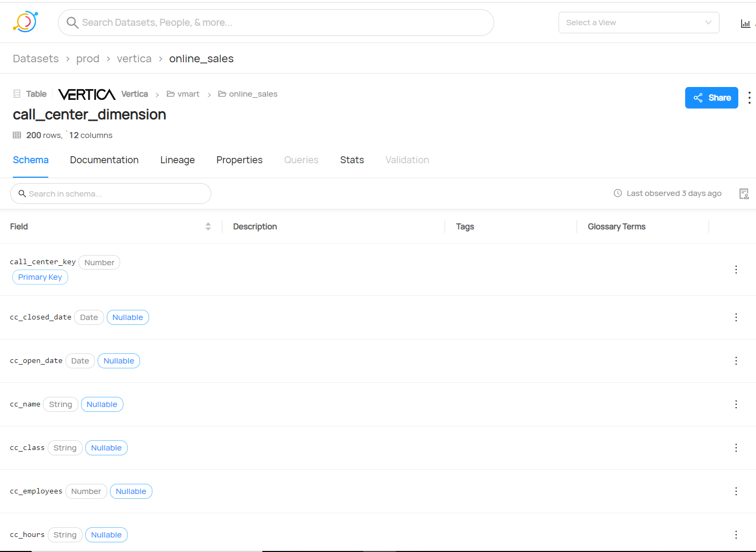Viewport: 756px width, 552px height.
Task: Click the cc_name field name
Action: pyautogui.click(x=25, y=404)
